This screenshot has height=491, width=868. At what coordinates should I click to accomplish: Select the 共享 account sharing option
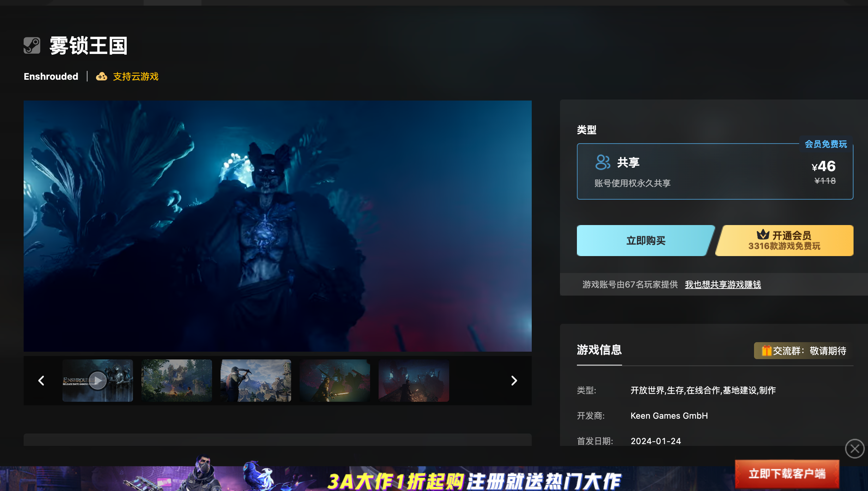pyautogui.click(x=715, y=171)
